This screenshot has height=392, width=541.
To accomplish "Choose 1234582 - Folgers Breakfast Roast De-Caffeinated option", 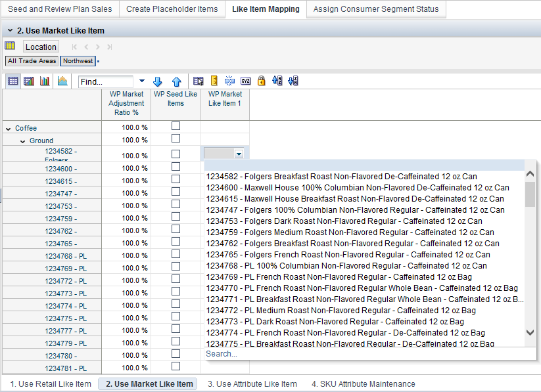I will pyautogui.click(x=365, y=177).
